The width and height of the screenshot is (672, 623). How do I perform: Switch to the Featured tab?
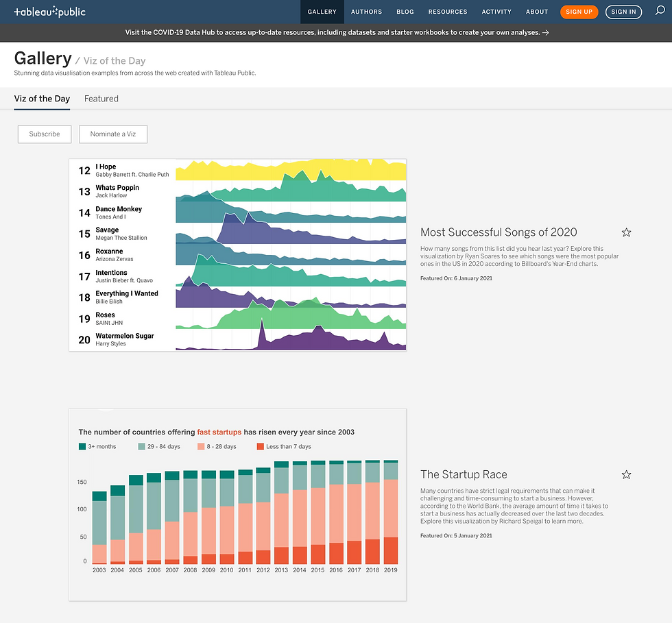click(x=101, y=99)
